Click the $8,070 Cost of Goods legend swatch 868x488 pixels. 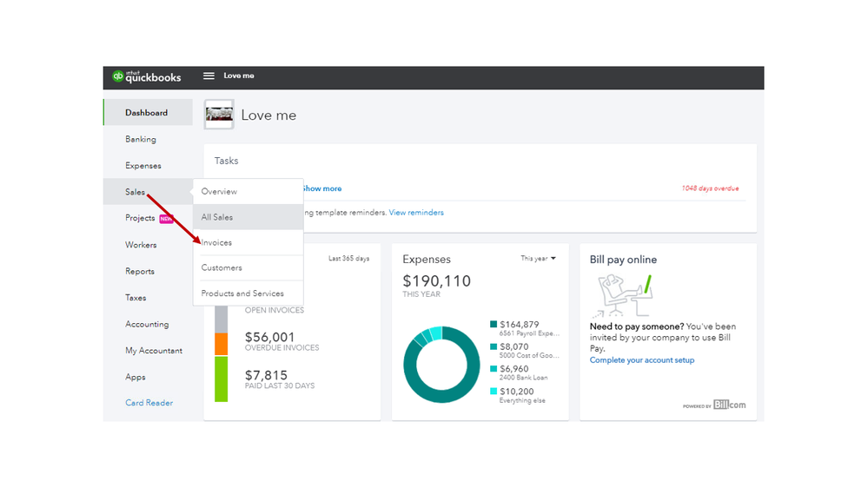494,347
